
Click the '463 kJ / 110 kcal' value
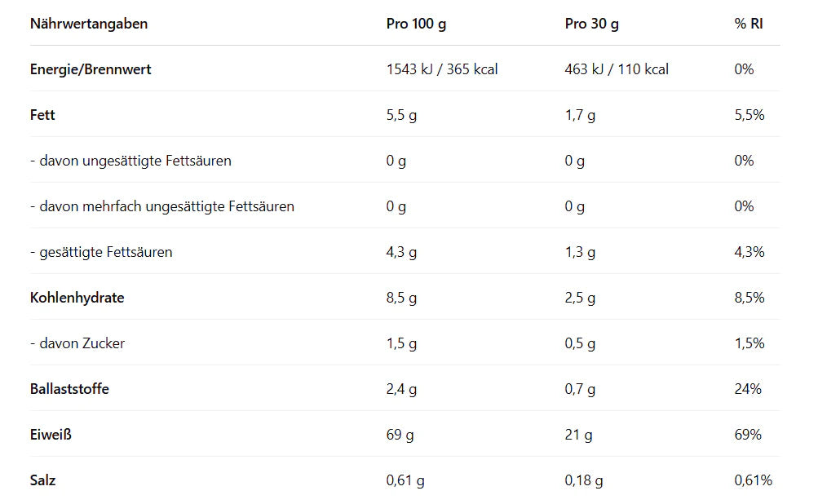(x=616, y=69)
